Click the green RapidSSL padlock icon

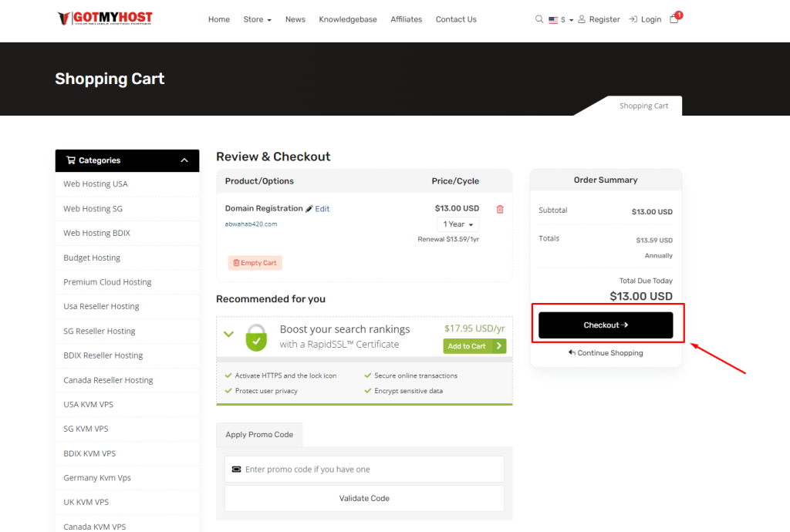(256, 337)
